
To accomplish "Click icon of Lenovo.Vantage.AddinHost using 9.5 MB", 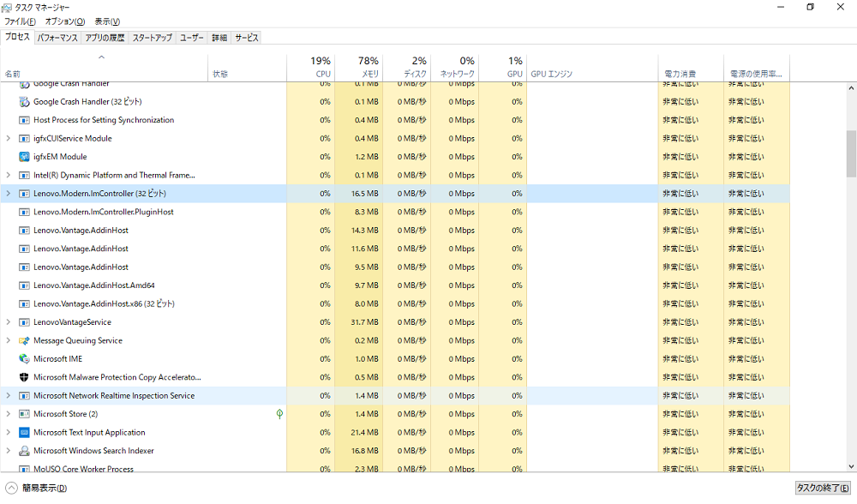I will coord(24,267).
